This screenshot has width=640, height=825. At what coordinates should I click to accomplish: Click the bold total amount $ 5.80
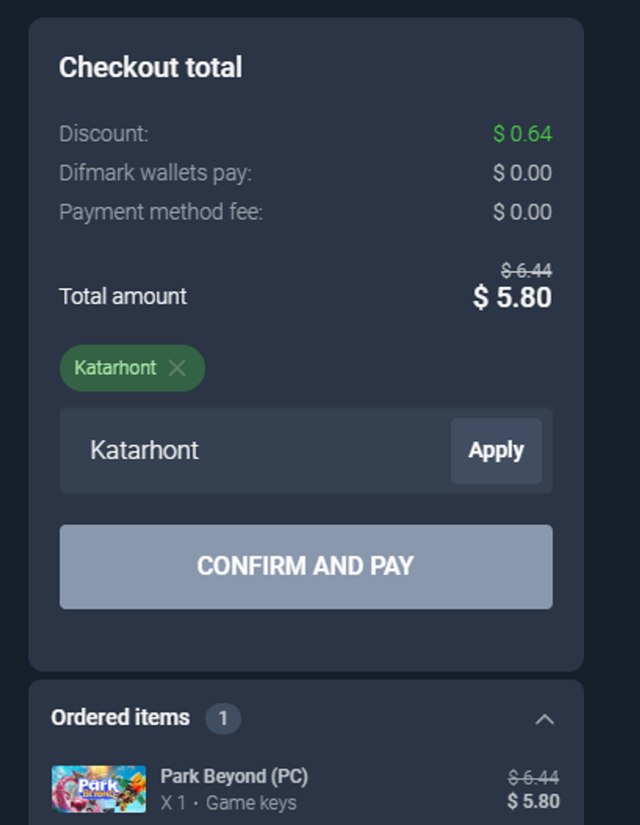coord(512,297)
